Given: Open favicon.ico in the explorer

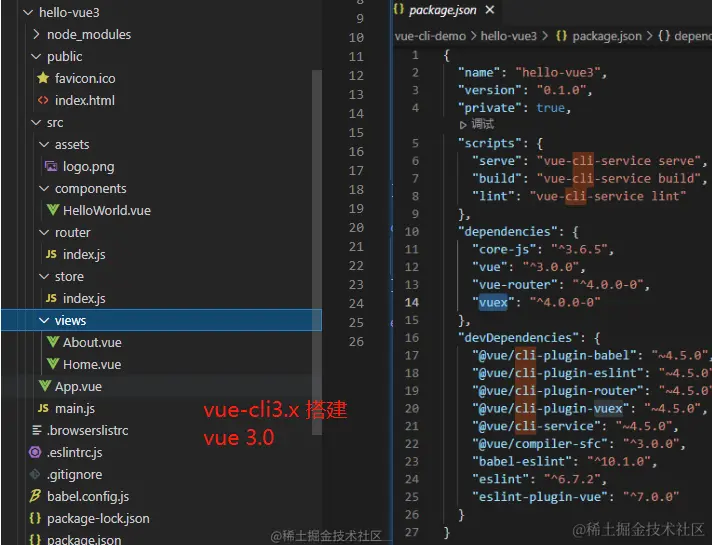Looking at the screenshot, I should (85, 79).
